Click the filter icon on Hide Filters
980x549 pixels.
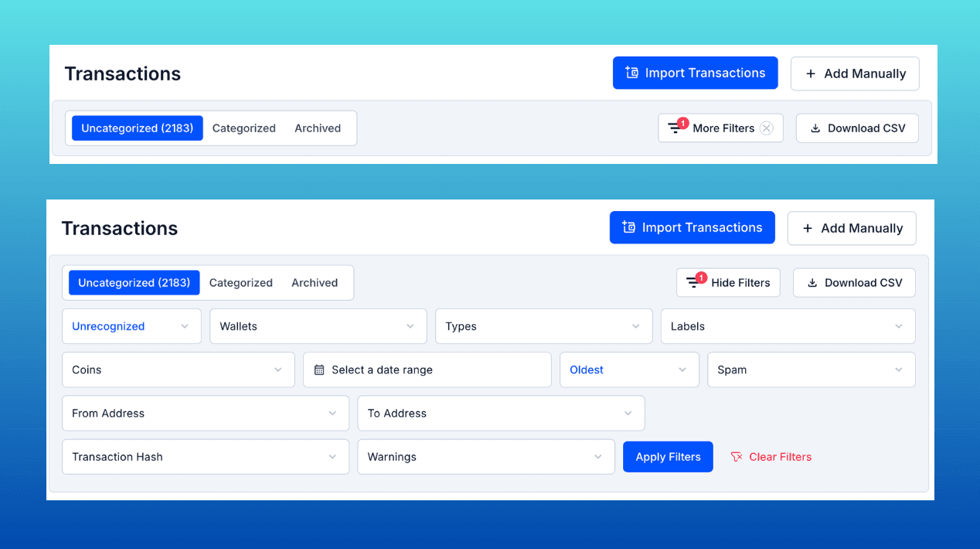click(693, 282)
